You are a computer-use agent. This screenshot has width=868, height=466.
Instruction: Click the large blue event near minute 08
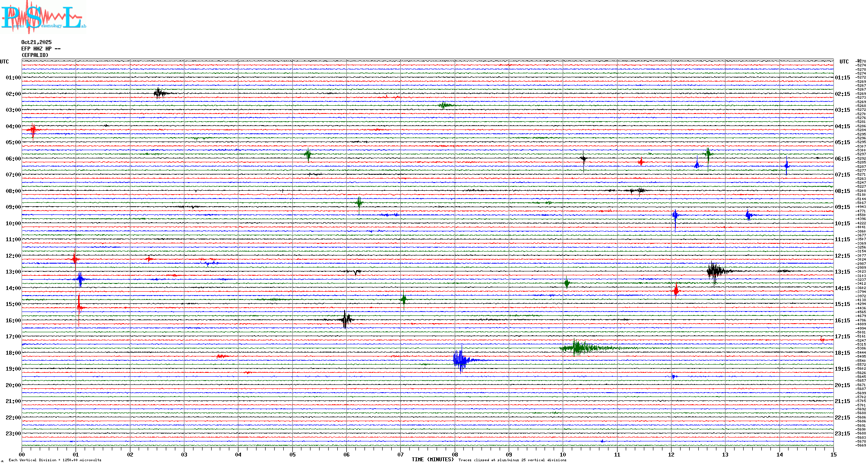pos(461,360)
